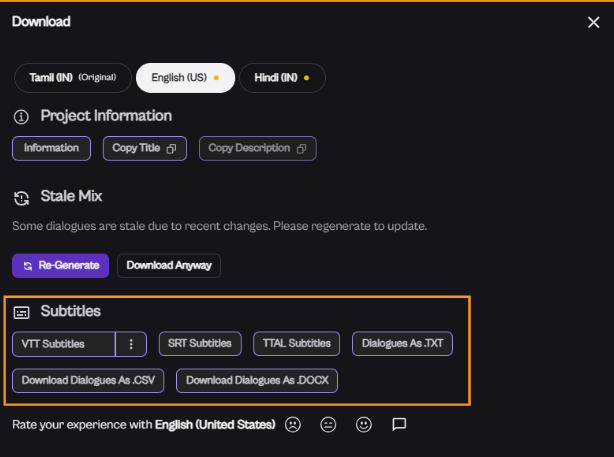Click the sad face rating icon

[x=292, y=424]
